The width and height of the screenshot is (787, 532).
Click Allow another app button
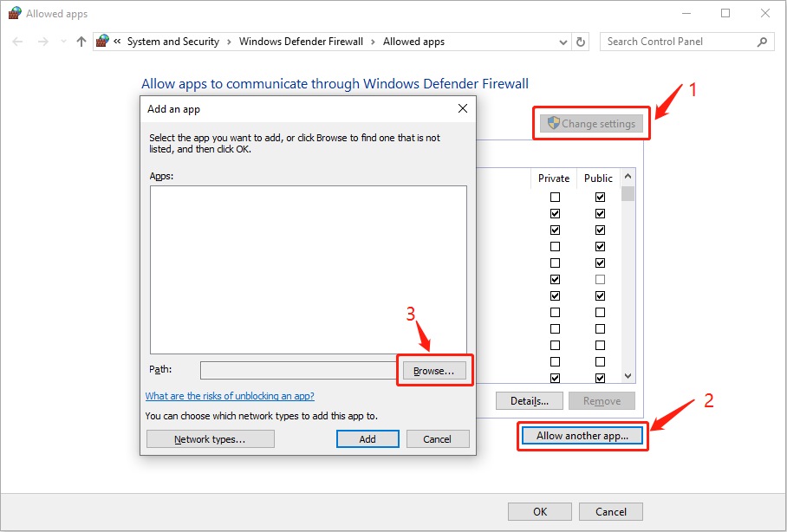[x=582, y=436]
